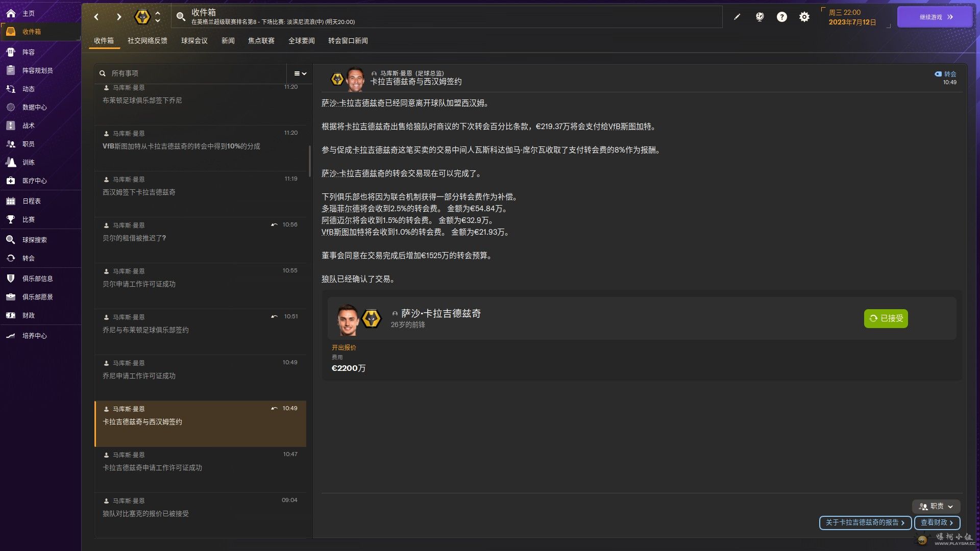Click the 继续游戏 continue button
The height and width of the screenshot is (551, 980).
click(935, 17)
